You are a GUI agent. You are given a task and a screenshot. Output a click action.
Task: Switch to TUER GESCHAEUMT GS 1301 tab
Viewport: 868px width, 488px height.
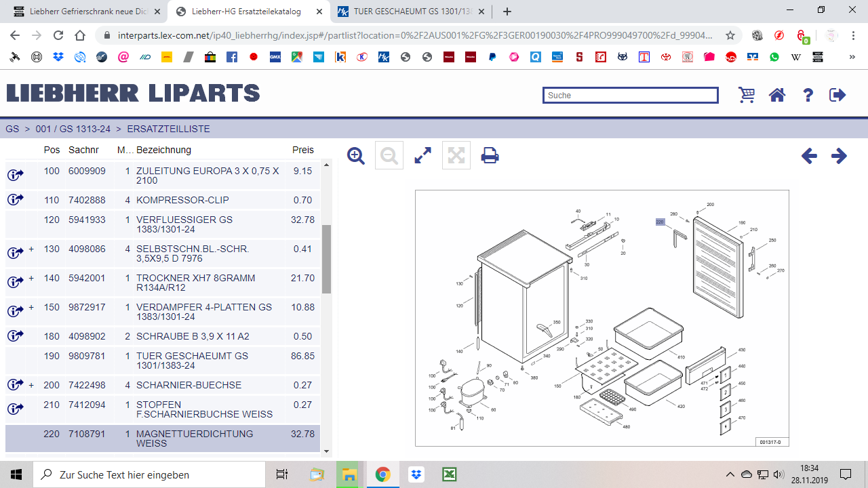tap(412, 12)
